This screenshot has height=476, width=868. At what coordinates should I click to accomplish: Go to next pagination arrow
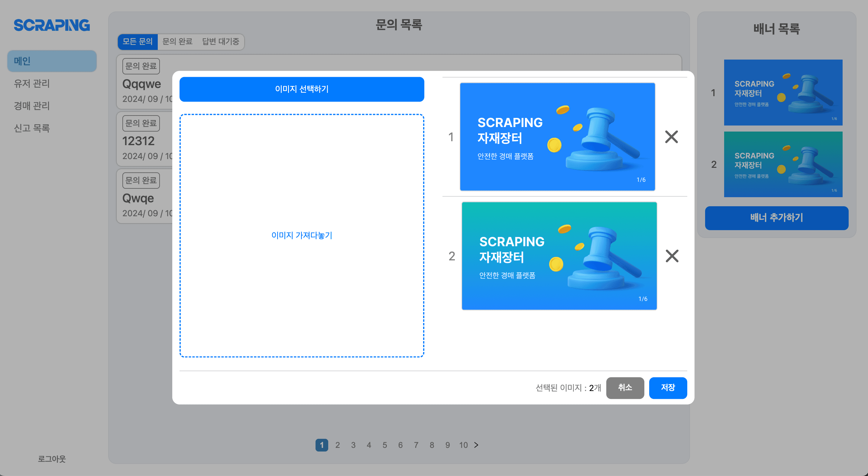tap(476, 445)
